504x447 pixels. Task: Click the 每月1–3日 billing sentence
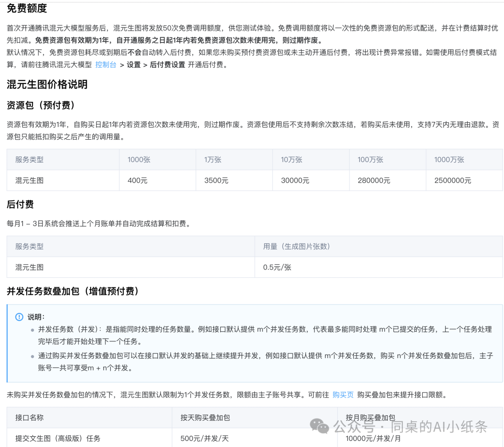100,224
